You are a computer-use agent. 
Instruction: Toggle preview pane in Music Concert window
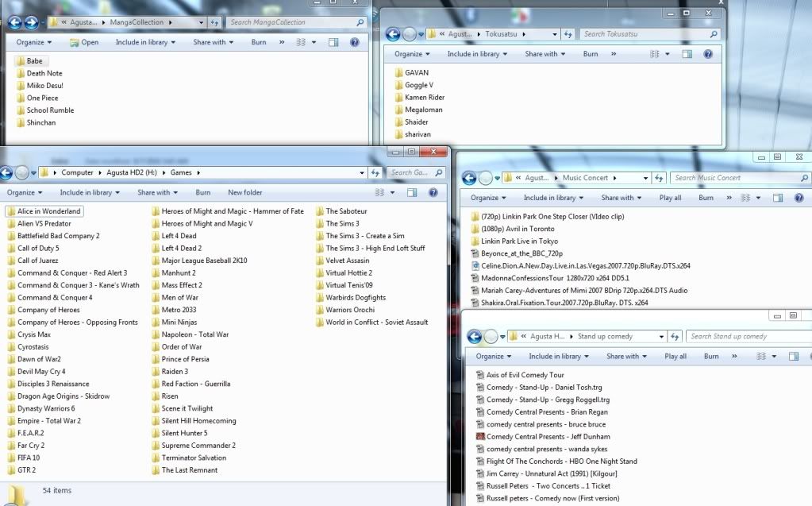pos(778,198)
